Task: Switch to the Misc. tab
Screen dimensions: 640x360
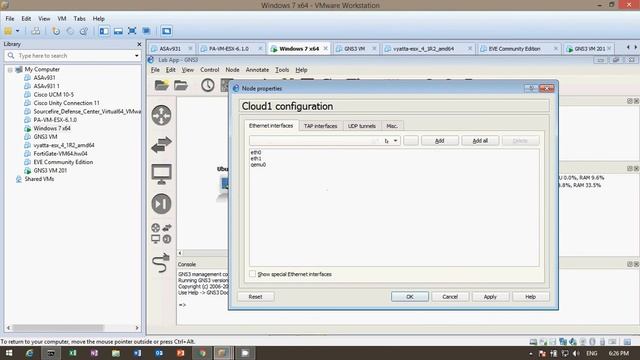Action: click(392, 126)
